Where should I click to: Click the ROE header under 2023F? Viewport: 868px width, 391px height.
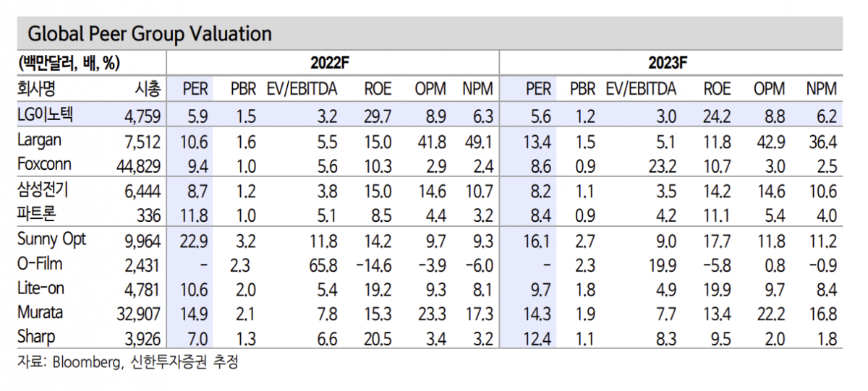(717, 89)
